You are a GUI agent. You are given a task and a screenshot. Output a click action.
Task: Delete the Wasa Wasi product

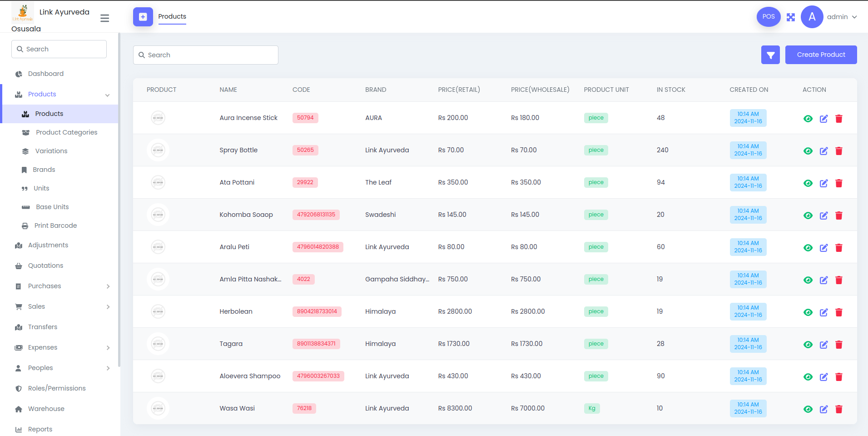click(x=839, y=409)
